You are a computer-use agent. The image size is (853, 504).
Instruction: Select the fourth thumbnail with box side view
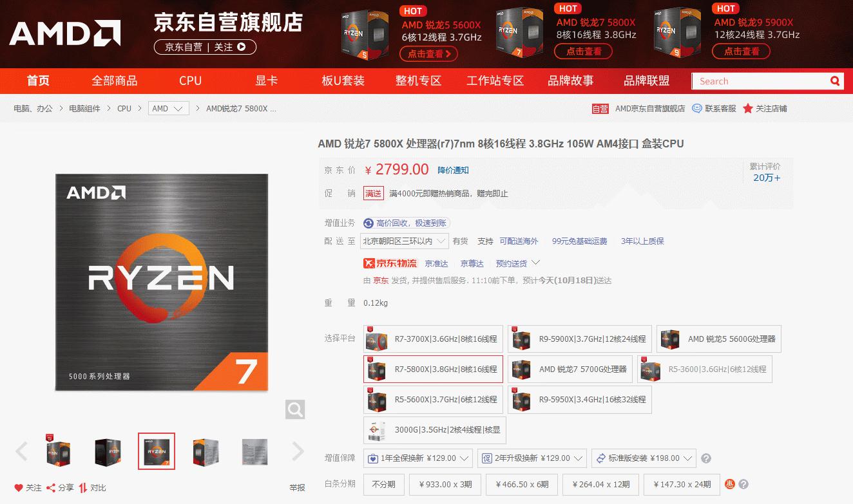[x=206, y=451]
